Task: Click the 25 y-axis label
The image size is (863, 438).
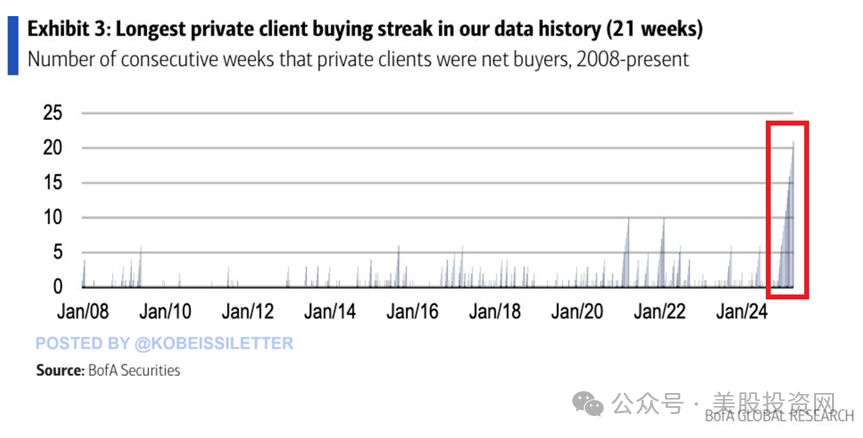Action: [53, 113]
